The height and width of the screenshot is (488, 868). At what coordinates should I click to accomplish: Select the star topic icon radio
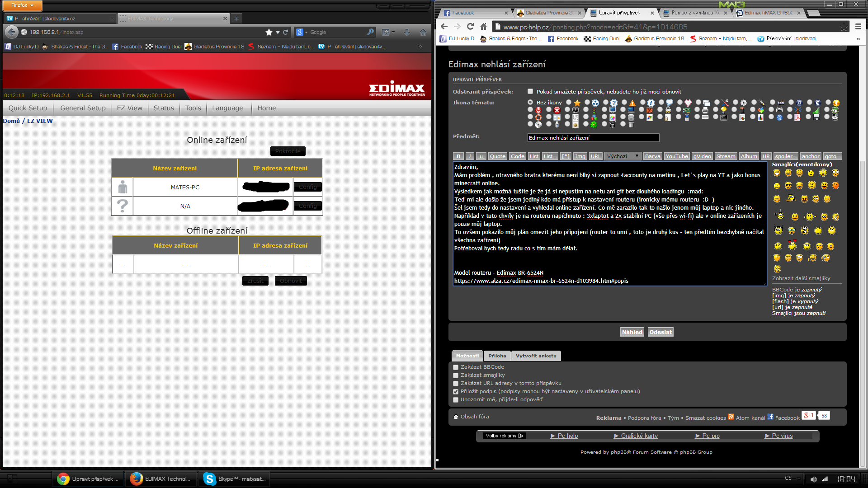coord(569,103)
